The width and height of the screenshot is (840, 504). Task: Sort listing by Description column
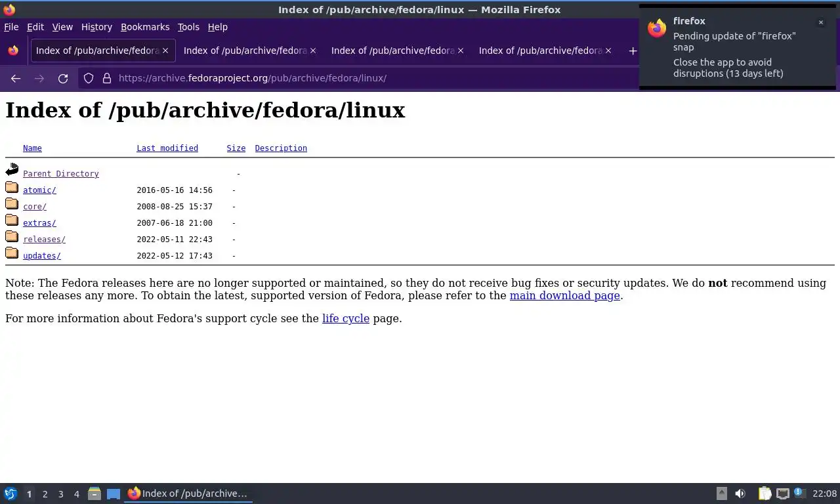[x=281, y=148]
